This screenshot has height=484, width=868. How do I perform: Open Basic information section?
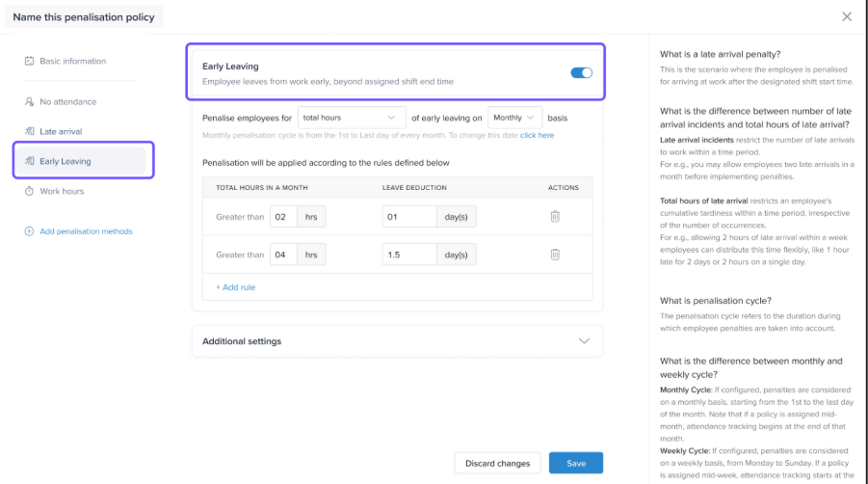72,61
